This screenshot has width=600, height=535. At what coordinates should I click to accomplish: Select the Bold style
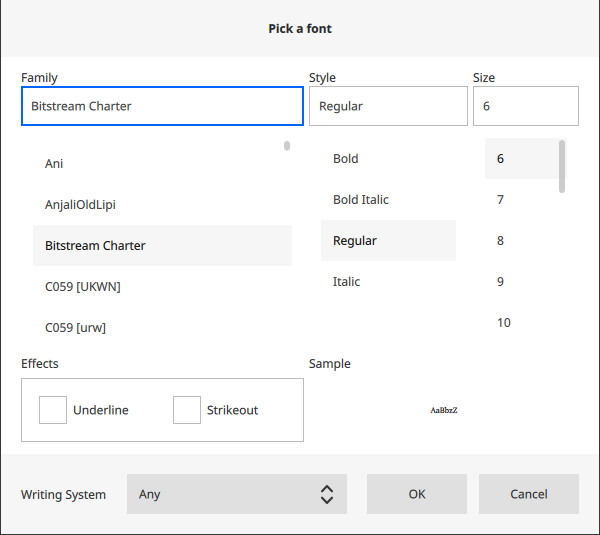click(346, 158)
